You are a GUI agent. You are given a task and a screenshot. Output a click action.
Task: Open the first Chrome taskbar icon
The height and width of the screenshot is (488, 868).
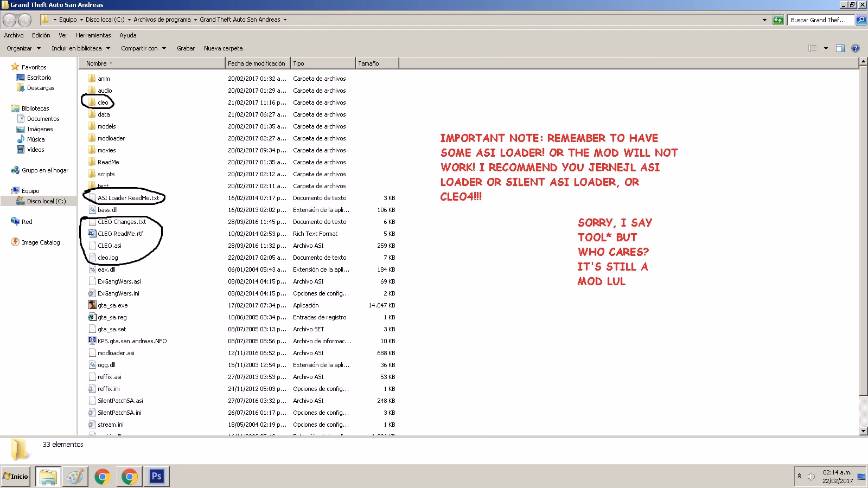103,477
